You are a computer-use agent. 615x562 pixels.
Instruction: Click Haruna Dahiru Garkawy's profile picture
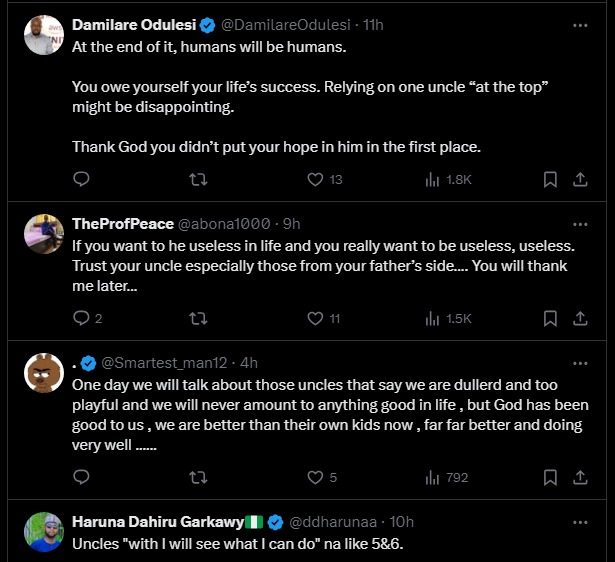pyautogui.click(x=44, y=532)
